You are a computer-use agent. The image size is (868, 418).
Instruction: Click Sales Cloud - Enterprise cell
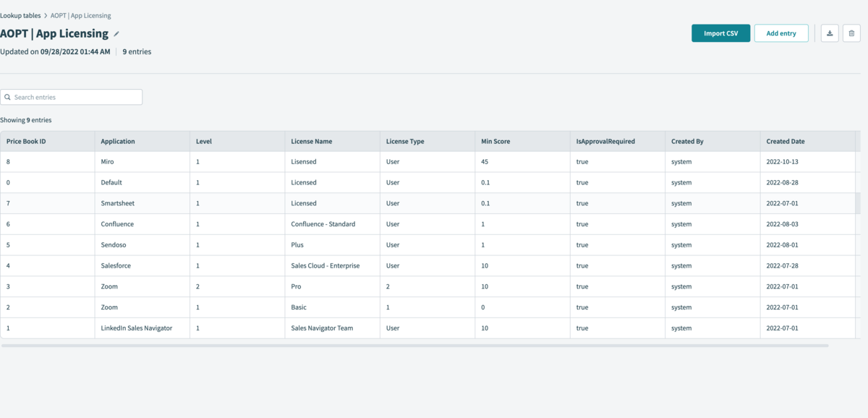tap(332, 266)
